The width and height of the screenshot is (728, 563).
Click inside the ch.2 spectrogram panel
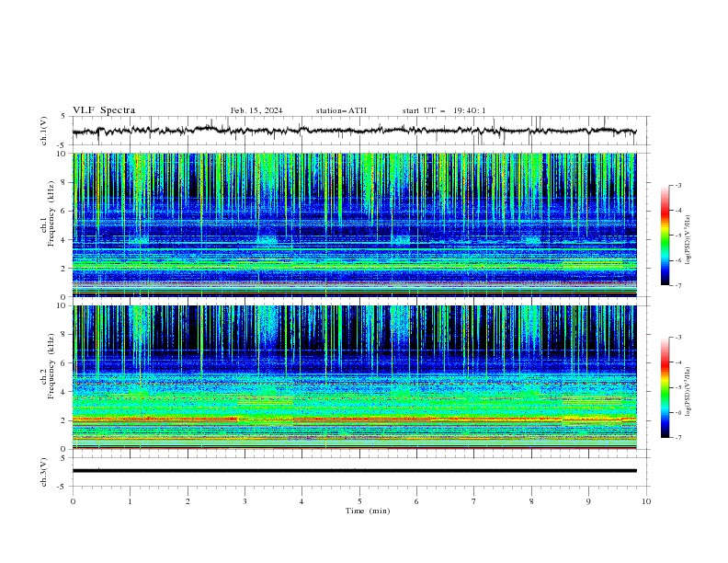[x=354, y=377]
